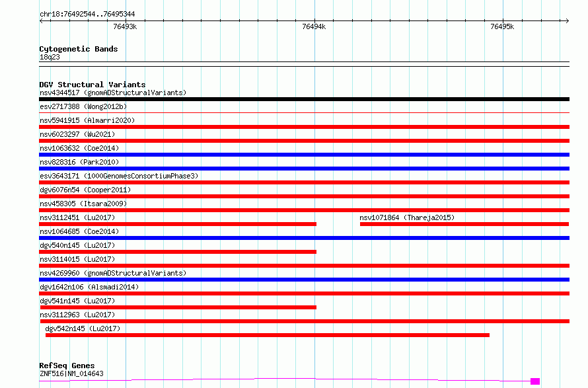Click the black bar of nsv4344517
The height and width of the screenshot is (388, 588).
[304, 99]
